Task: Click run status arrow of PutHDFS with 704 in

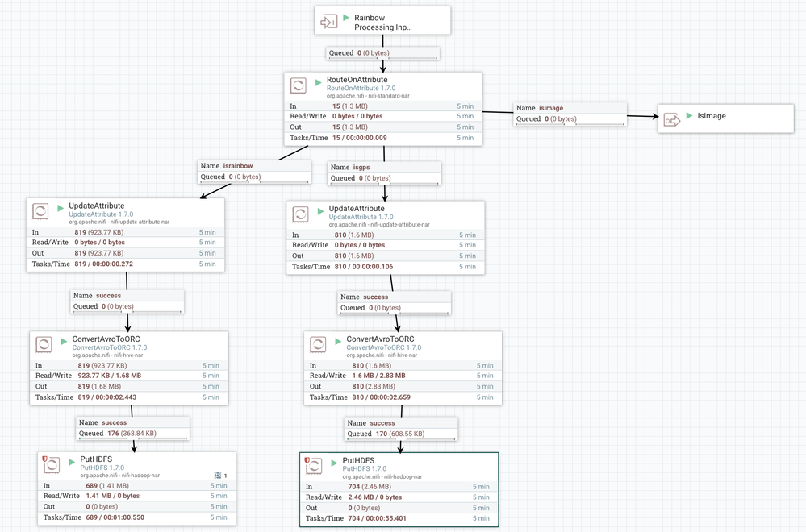Action: [x=334, y=463]
